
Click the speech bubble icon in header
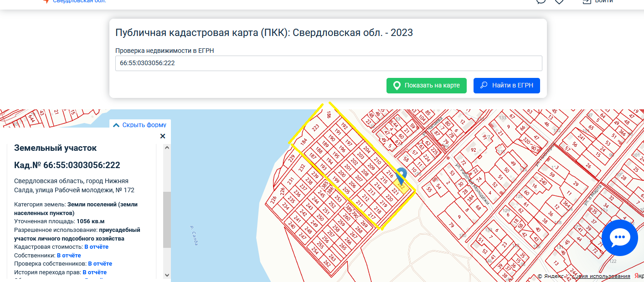(541, 1)
